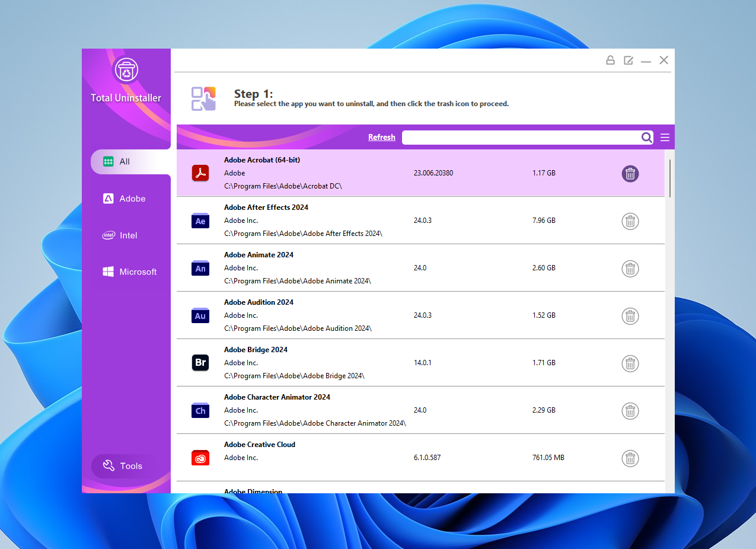
Task: Click inside the search input field
Action: 522,137
